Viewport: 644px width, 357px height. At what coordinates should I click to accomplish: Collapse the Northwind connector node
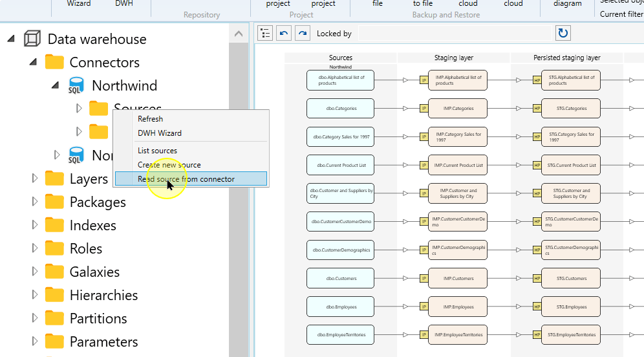pos(55,85)
